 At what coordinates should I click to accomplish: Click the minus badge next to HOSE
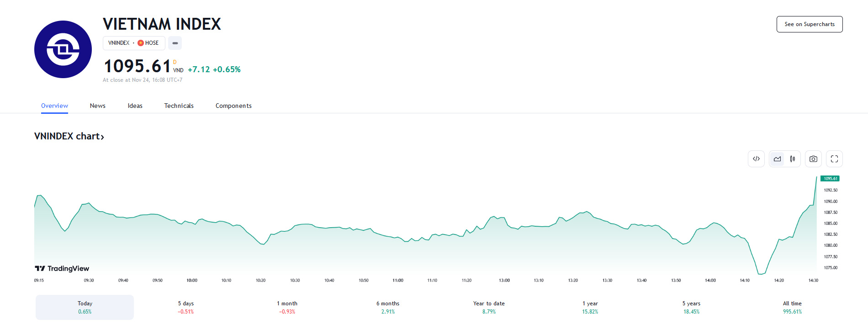(x=175, y=43)
